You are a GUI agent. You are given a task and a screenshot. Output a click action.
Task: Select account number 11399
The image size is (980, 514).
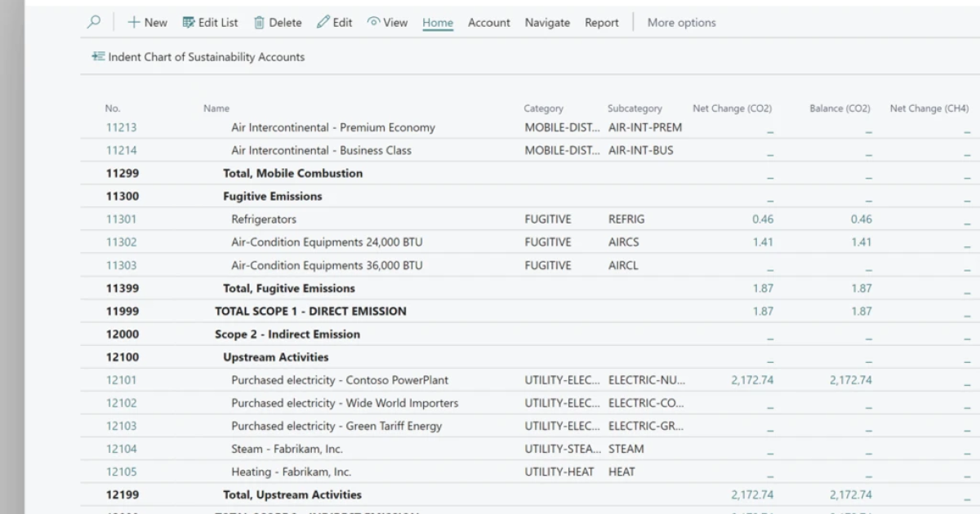(x=122, y=288)
